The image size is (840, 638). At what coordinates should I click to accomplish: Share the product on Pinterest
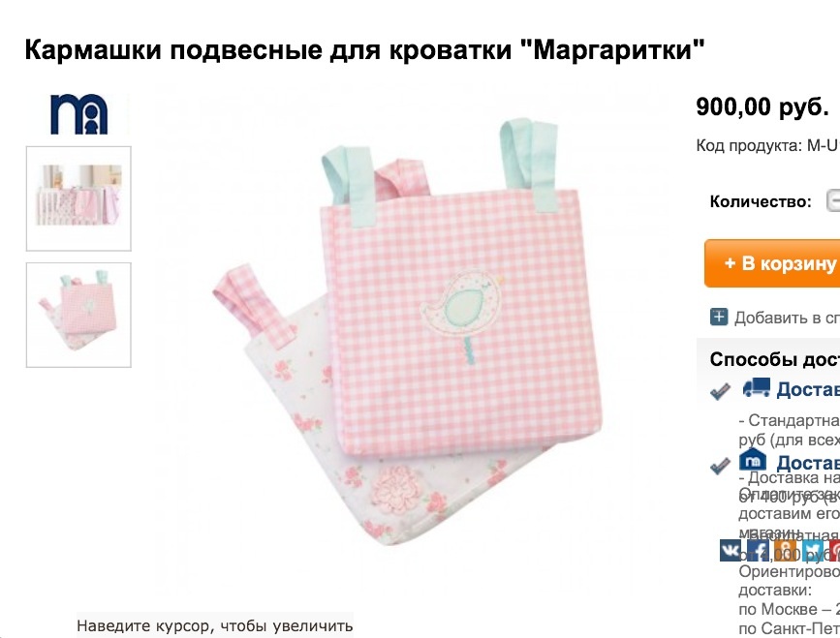pos(834,550)
